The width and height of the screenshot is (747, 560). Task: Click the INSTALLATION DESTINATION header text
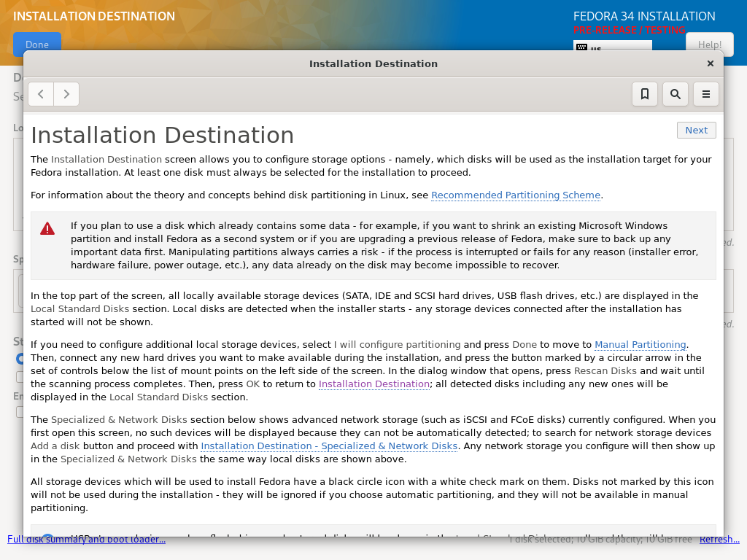point(94,16)
